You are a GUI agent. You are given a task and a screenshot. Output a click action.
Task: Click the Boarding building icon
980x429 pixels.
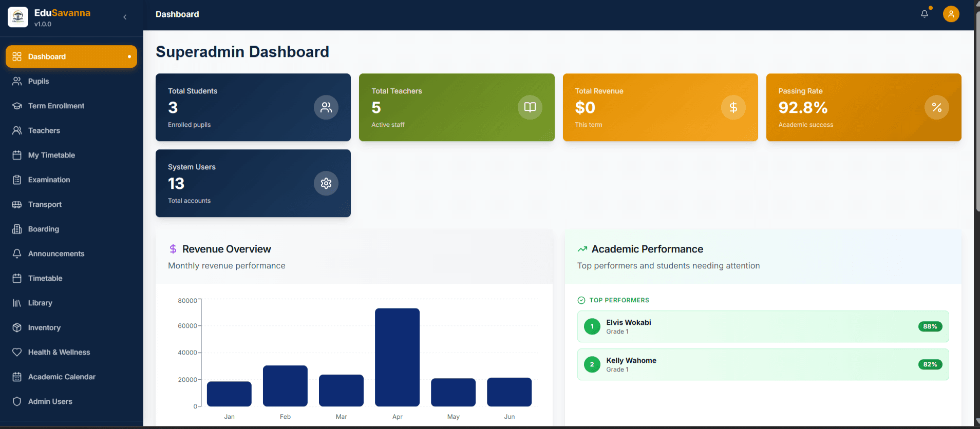coord(17,229)
